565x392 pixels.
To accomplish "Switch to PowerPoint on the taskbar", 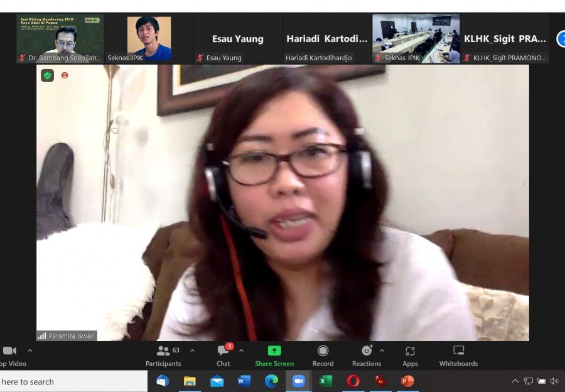I will [407, 381].
